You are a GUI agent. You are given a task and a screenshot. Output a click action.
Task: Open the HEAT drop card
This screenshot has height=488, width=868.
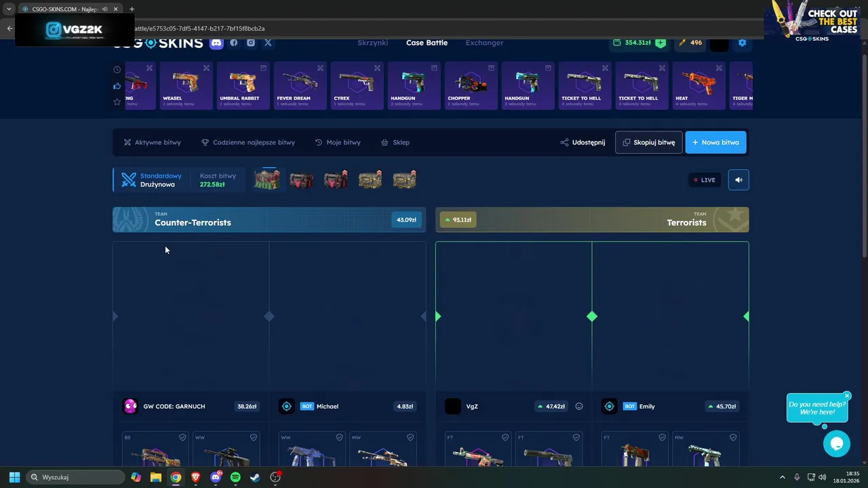[x=698, y=86]
